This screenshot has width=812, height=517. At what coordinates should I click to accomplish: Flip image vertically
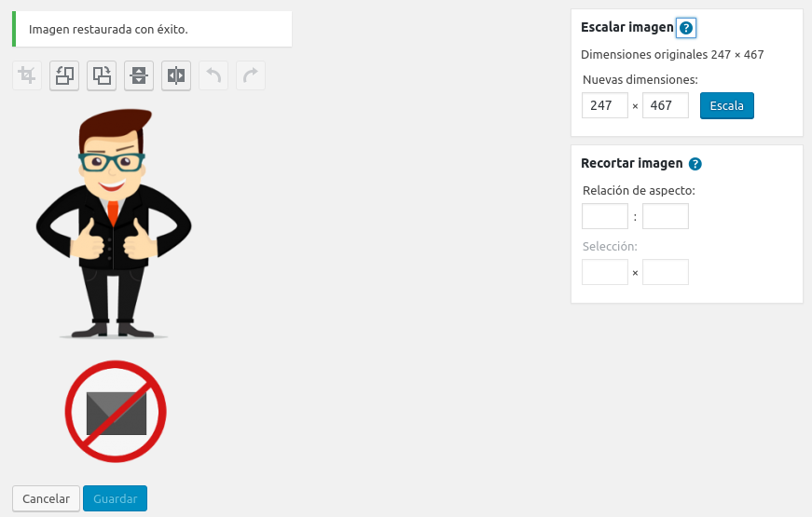click(139, 75)
